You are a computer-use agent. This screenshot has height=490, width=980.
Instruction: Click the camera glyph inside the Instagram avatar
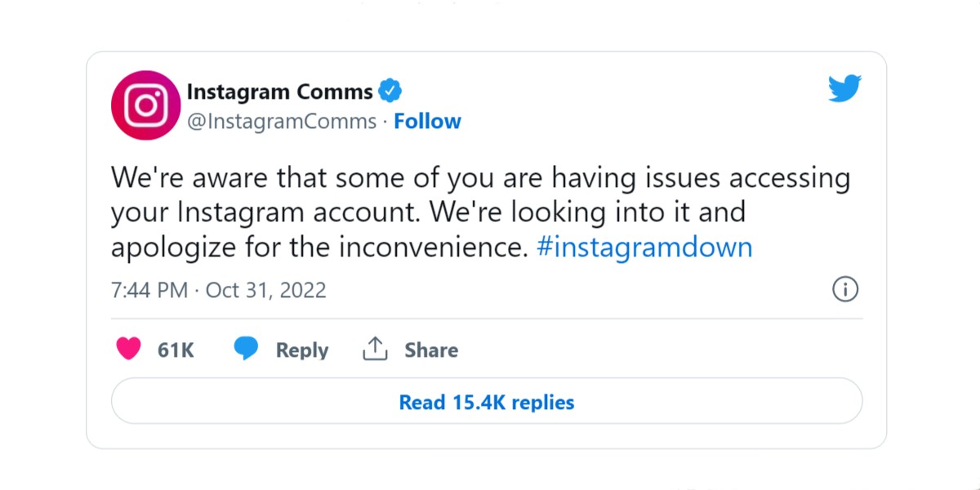click(x=145, y=105)
